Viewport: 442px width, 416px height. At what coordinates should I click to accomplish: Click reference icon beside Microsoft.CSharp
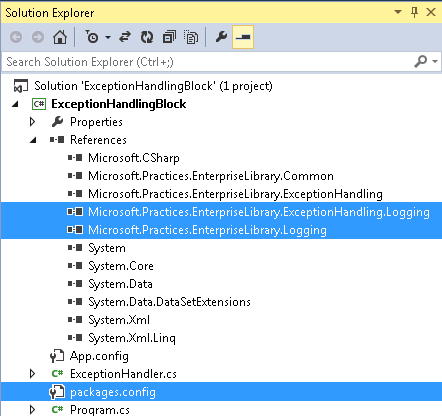pos(75,158)
